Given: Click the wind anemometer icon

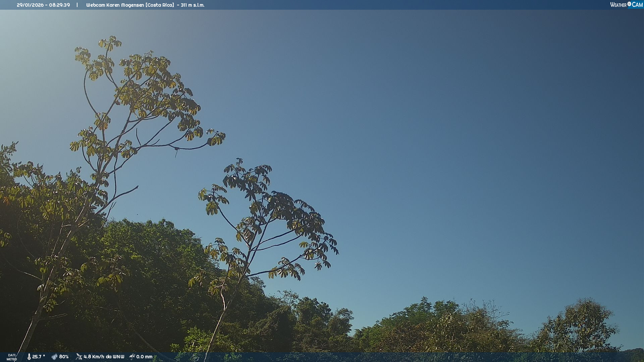Looking at the screenshot, I should click(x=79, y=357).
